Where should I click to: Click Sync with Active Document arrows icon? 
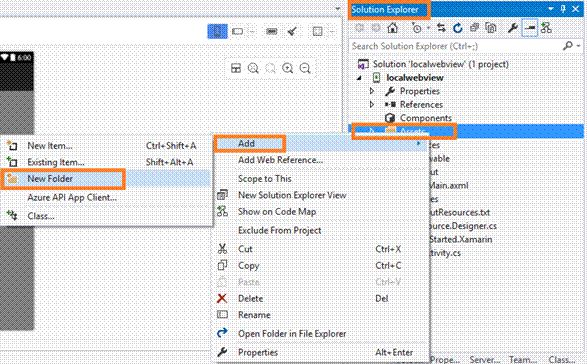tap(441, 28)
